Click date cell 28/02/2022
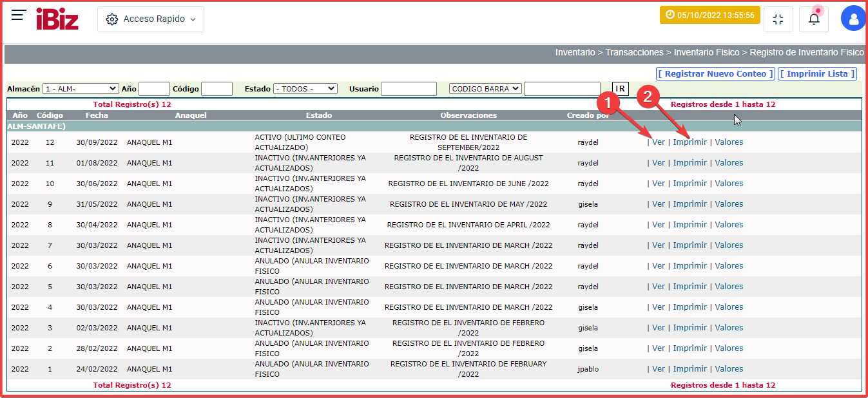The height and width of the screenshot is (398, 868). click(x=97, y=348)
